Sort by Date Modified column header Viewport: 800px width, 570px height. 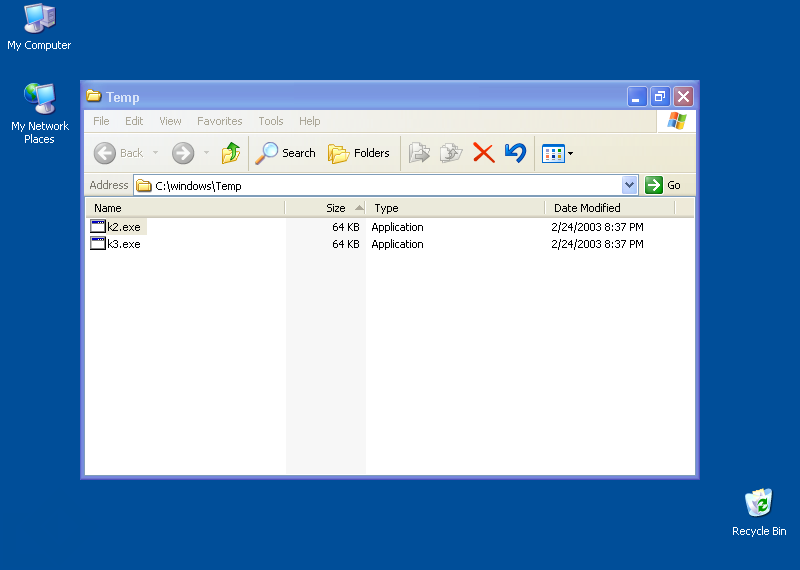pos(610,208)
